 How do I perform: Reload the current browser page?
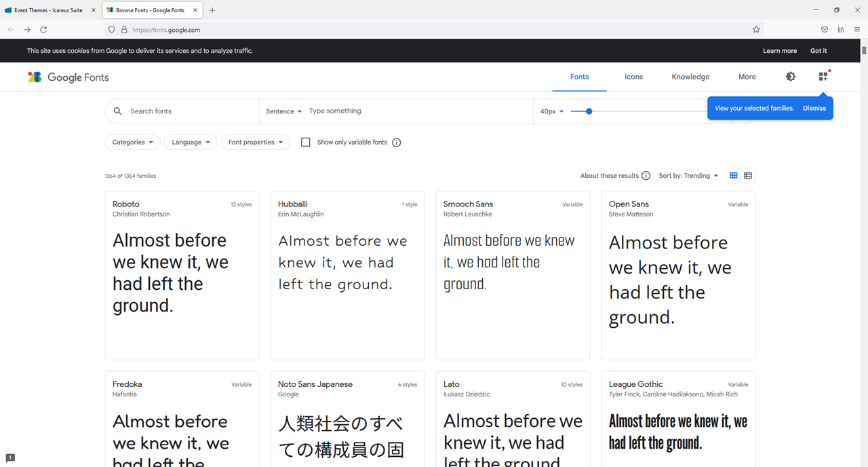coord(43,30)
